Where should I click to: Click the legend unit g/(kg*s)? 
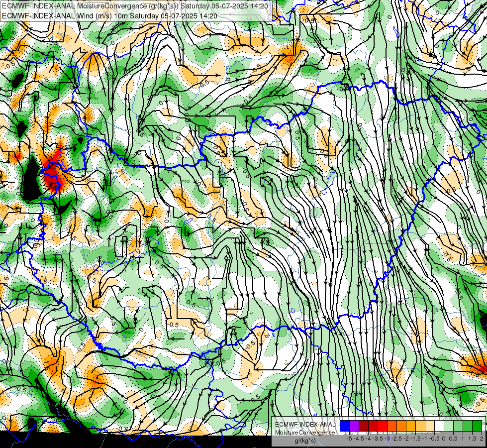[305, 441]
